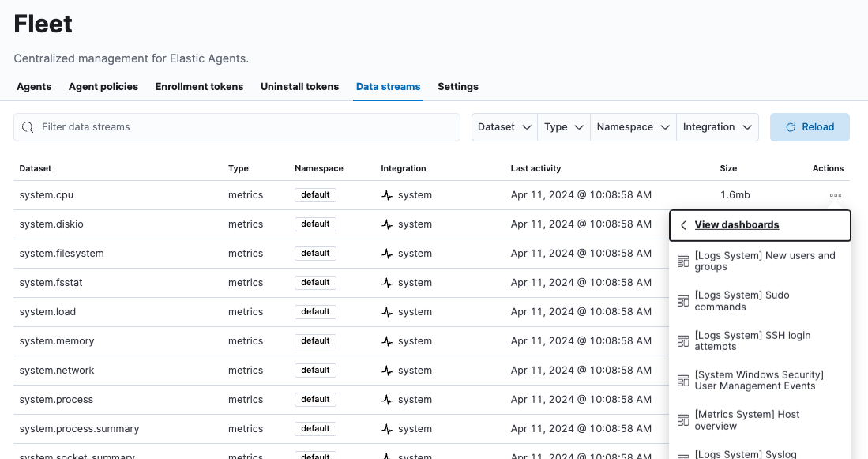This screenshot has width=868, height=459.
Task: Open the Namespace filter dropdown
Action: [633, 126]
